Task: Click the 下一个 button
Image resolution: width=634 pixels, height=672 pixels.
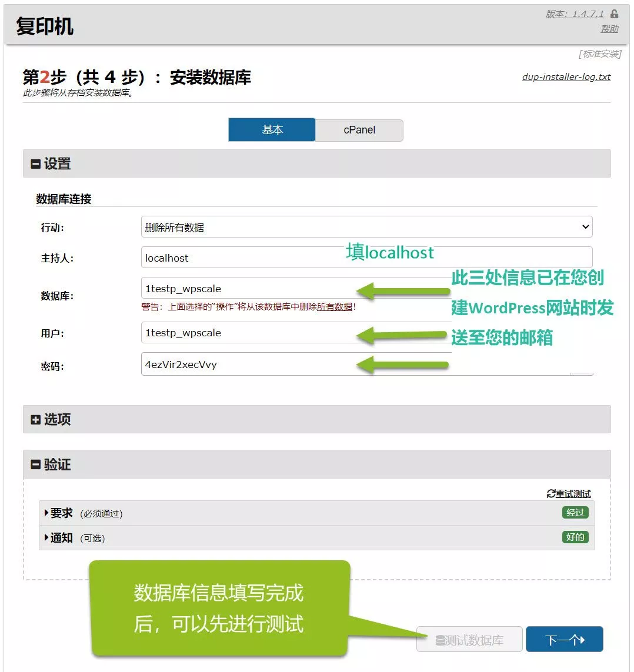Action: coord(564,640)
